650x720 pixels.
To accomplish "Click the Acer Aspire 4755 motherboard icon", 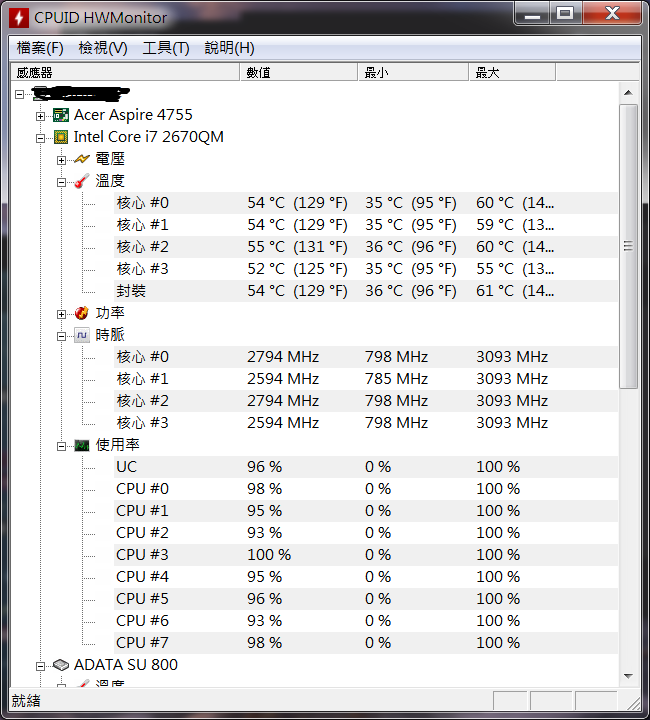I will pos(61,115).
